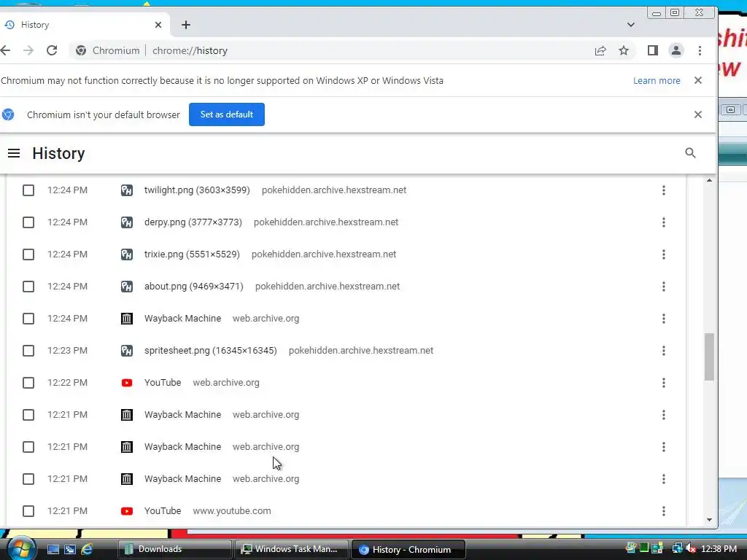This screenshot has height=560, width=747.
Task: Open the YouTube web.archive.org history link
Action: (163, 382)
